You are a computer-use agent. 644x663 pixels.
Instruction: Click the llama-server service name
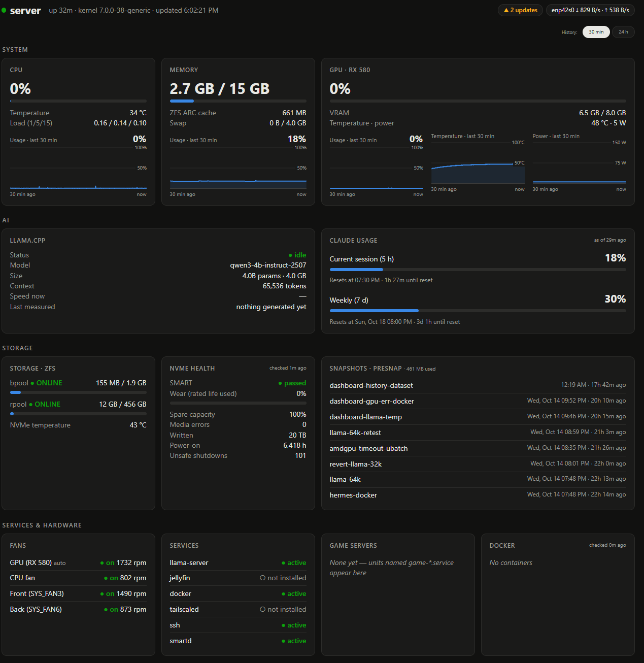tap(189, 563)
